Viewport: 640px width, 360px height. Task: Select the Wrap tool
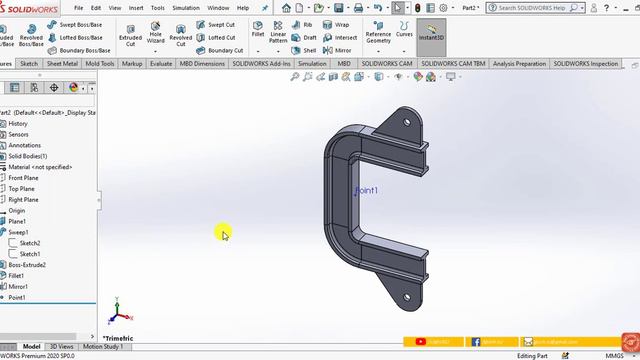(x=336, y=25)
